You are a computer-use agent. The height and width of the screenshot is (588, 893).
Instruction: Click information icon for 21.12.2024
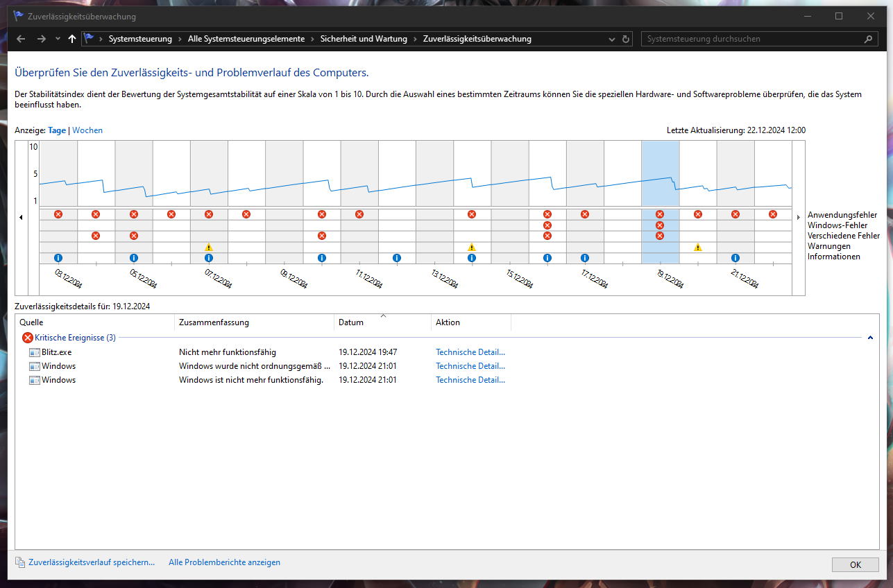point(735,258)
